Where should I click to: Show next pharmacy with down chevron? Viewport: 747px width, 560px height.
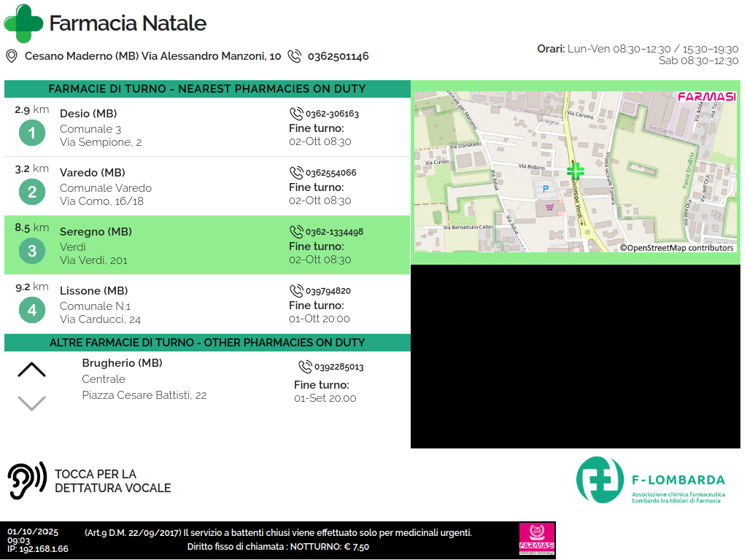pos(31,402)
